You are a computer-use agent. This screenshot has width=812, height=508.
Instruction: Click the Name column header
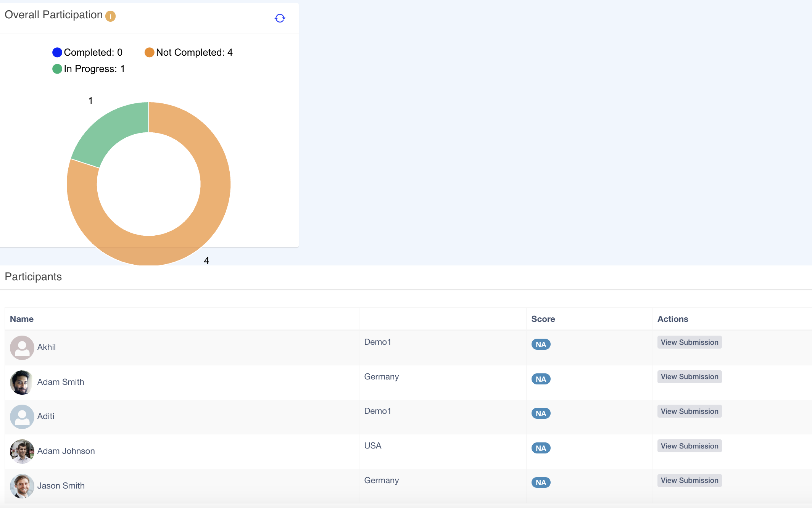pos(22,319)
